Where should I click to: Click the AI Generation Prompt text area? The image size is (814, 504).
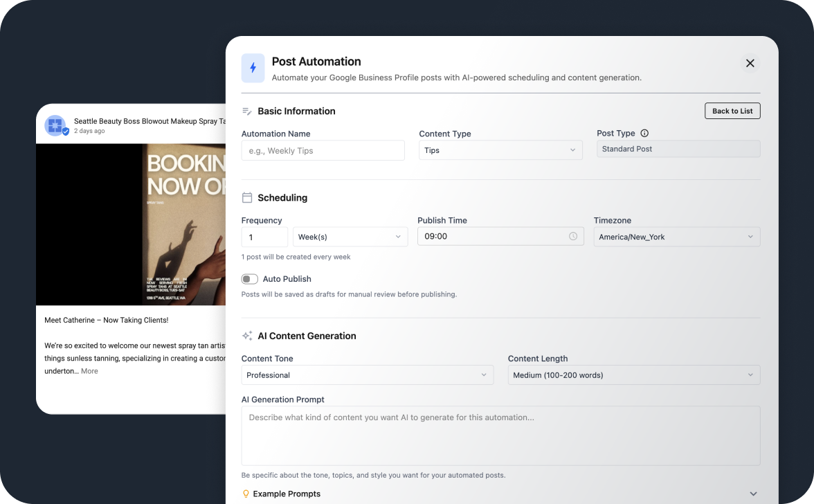pos(500,435)
